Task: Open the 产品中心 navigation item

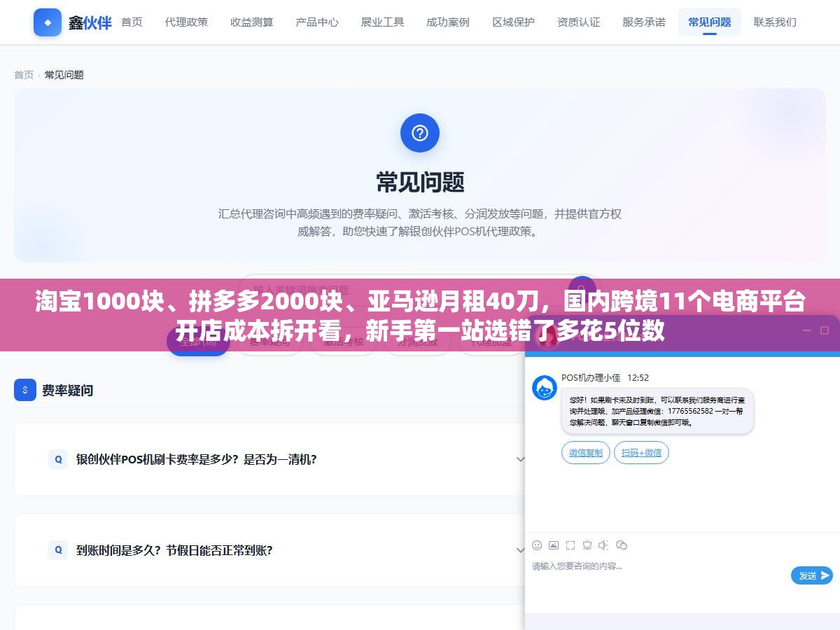Action: coord(317,22)
